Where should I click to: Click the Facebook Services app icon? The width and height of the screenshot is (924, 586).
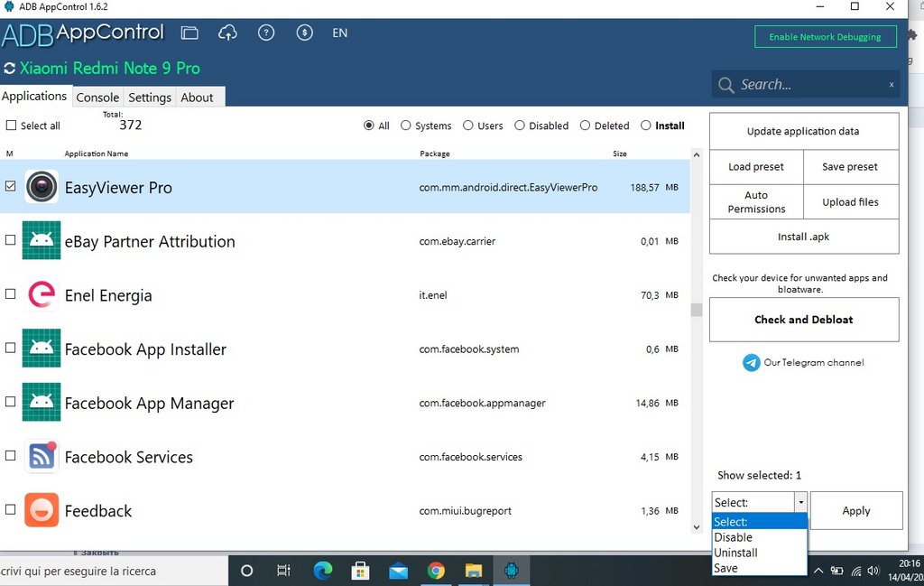tap(42, 456)
